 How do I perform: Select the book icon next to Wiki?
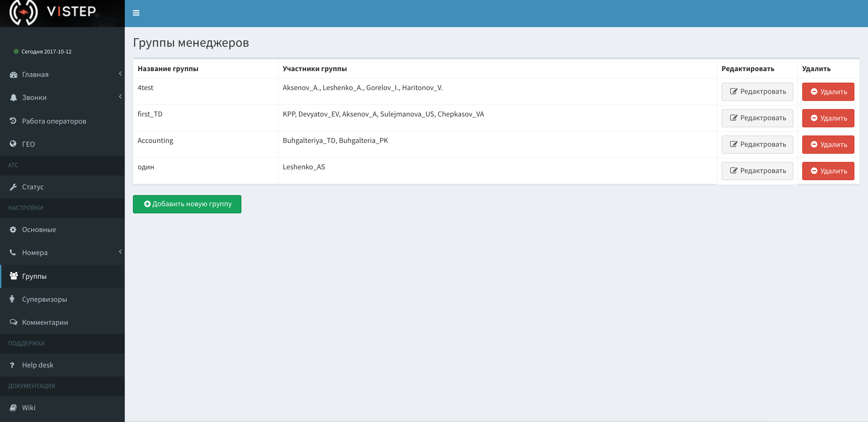[x=13, y=407]
